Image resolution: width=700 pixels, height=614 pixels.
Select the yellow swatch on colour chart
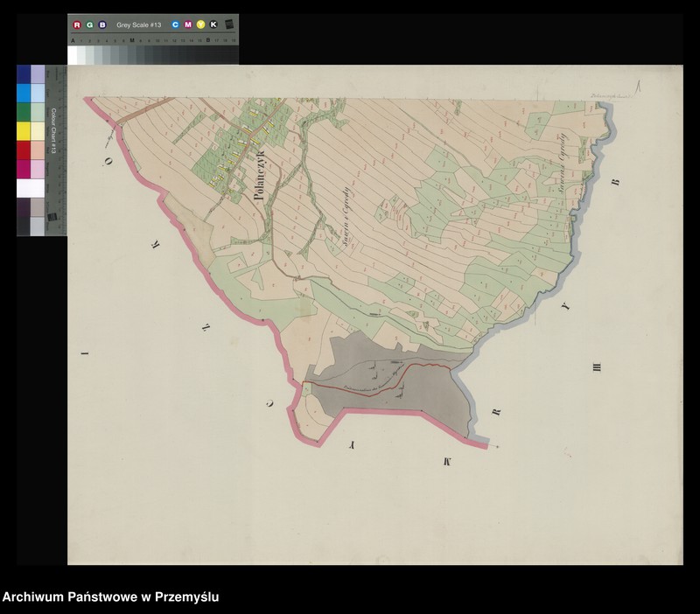[x=24, y=130]
